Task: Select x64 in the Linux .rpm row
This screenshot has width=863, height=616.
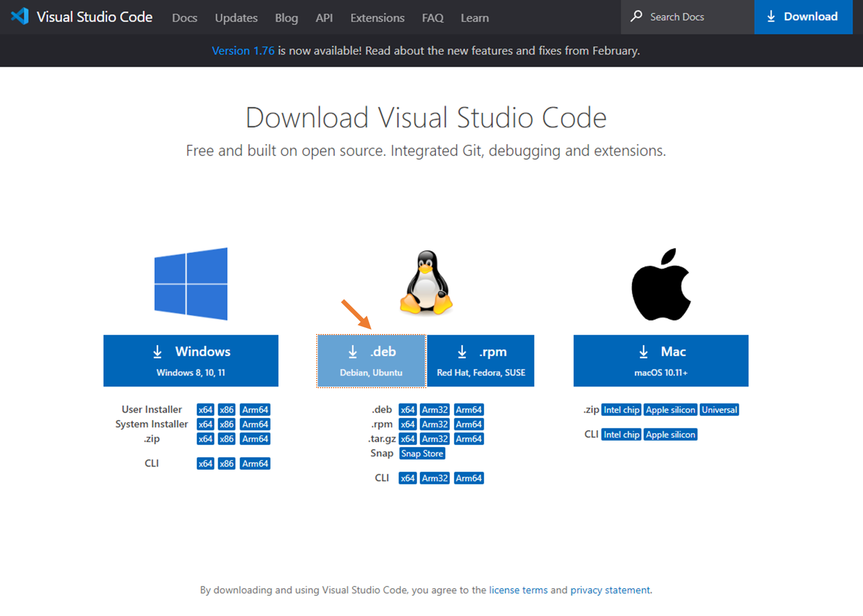Action: point(408,424)
